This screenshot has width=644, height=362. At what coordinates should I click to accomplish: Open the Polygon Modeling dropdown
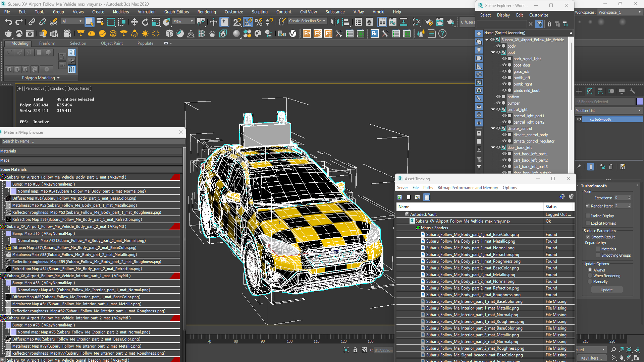41,78
